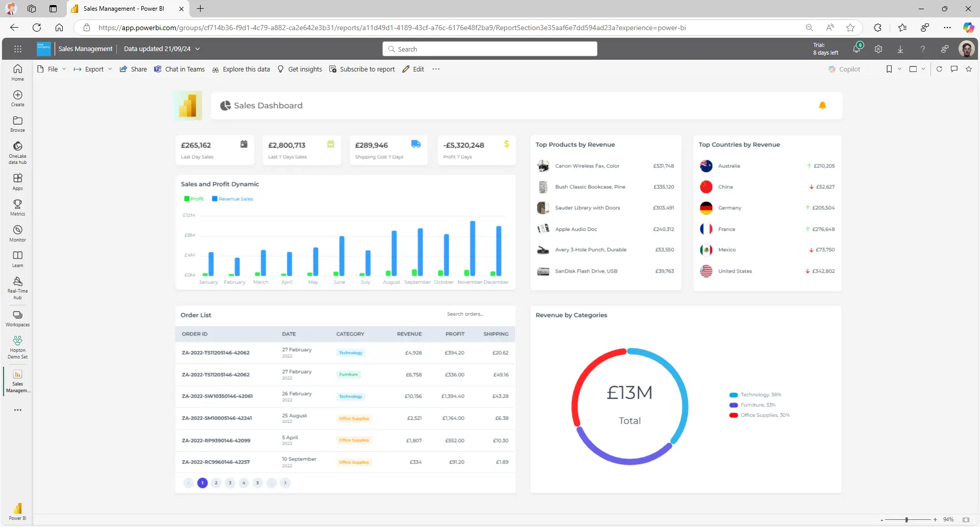Expand the Data updated dropdown chevron
The width and height of the screenshot is (980, 527).
pyautogui.click(x=198, y=49)
